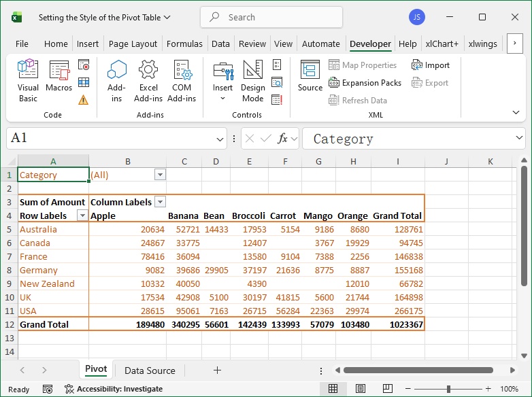Select column B header
Viewport: 532px width, 397px height.
click(x=128, y=161)
